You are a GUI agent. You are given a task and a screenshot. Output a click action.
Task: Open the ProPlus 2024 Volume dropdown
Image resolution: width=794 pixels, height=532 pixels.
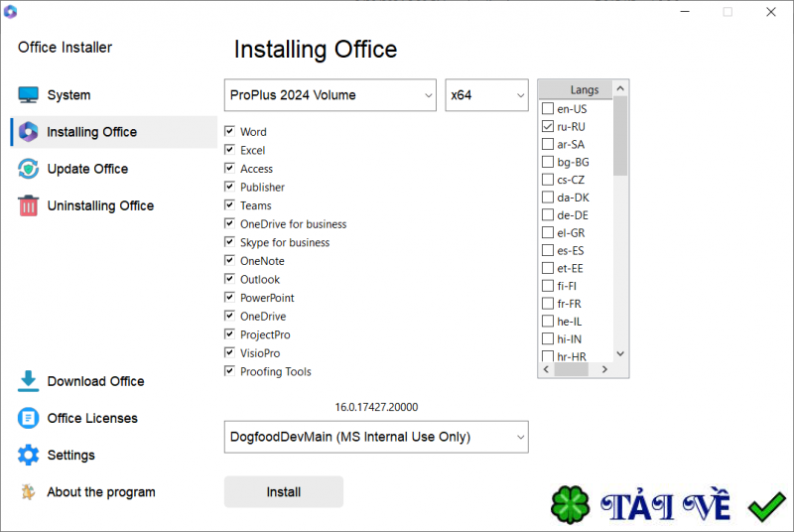pyautogui.click(x=331, y=94)
